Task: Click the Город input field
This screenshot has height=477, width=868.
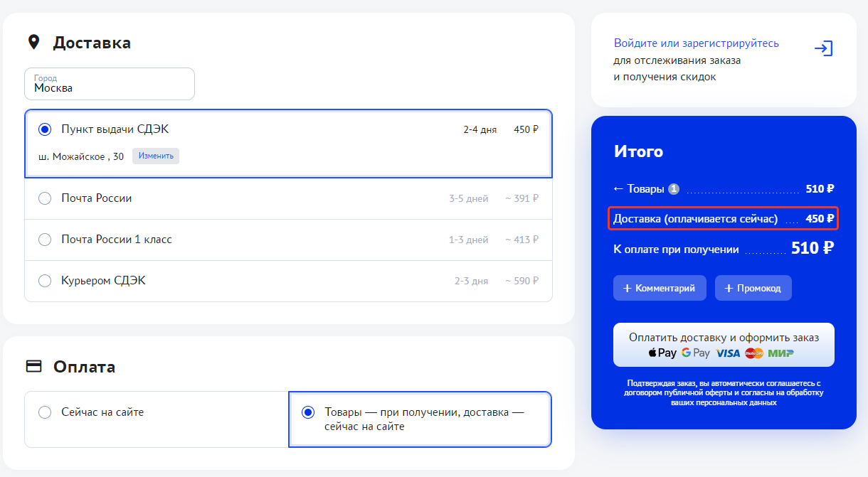Action: click(x=110, y=85)
